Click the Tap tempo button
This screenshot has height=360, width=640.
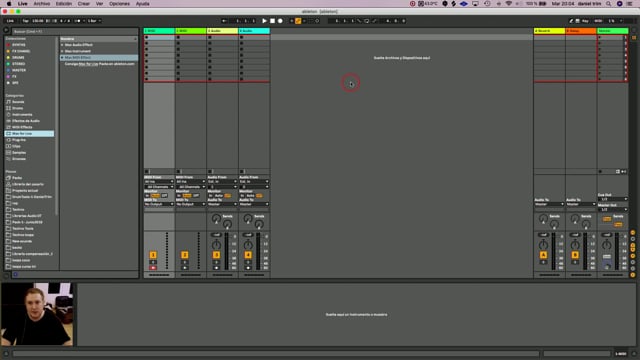pos(25,21)
